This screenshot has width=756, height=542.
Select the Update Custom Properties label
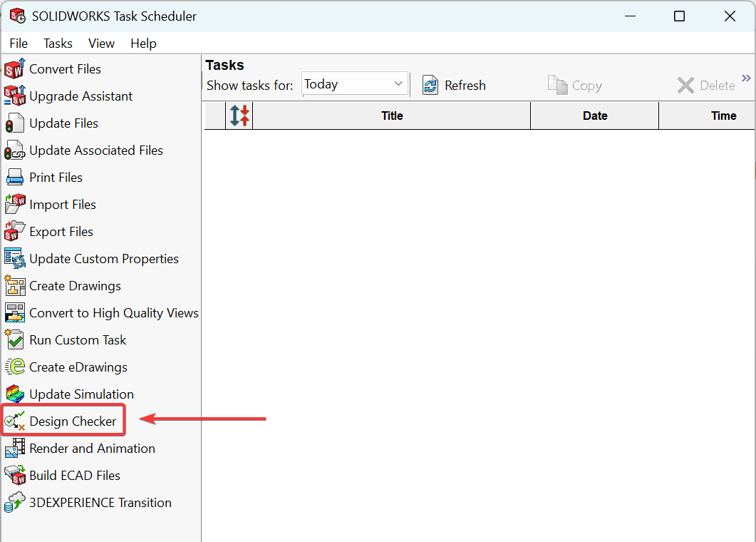tap(103, 259)
